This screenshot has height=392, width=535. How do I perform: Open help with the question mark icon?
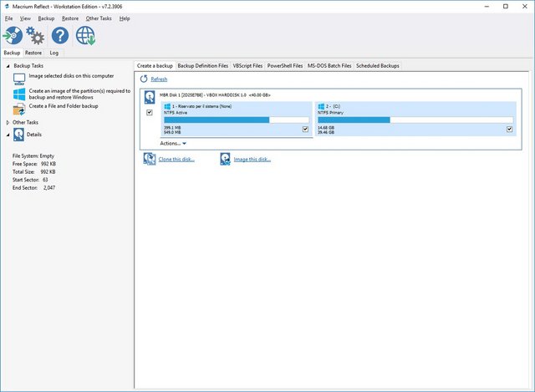point(60,35)
